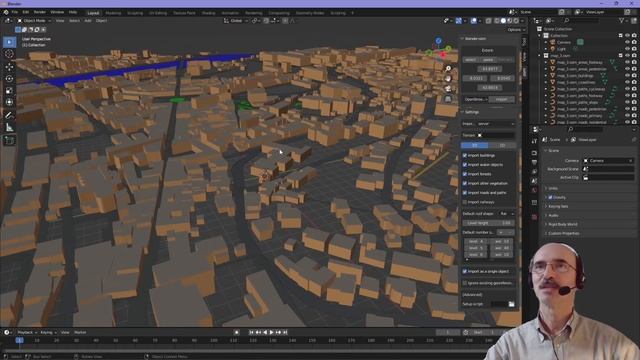Click the setup script folder icon
This screenshot has width=640, height=360.
coord(511,304)
